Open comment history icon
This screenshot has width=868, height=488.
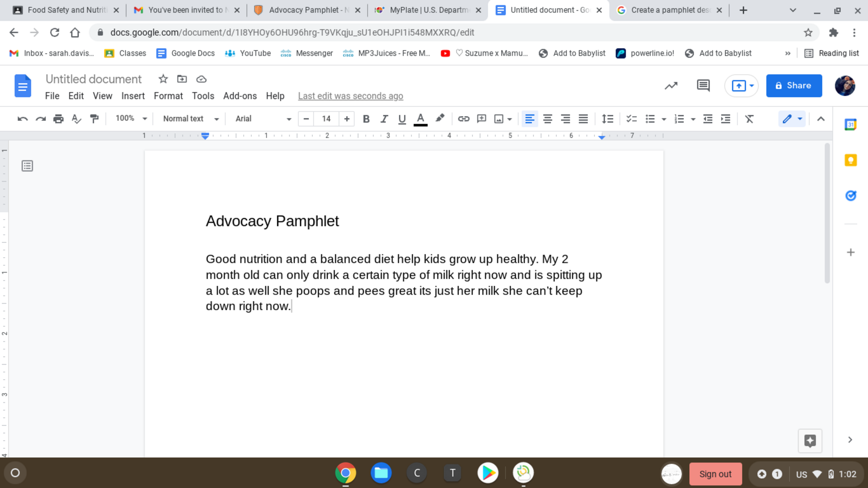pyautogui.click(x=703, y=86)
